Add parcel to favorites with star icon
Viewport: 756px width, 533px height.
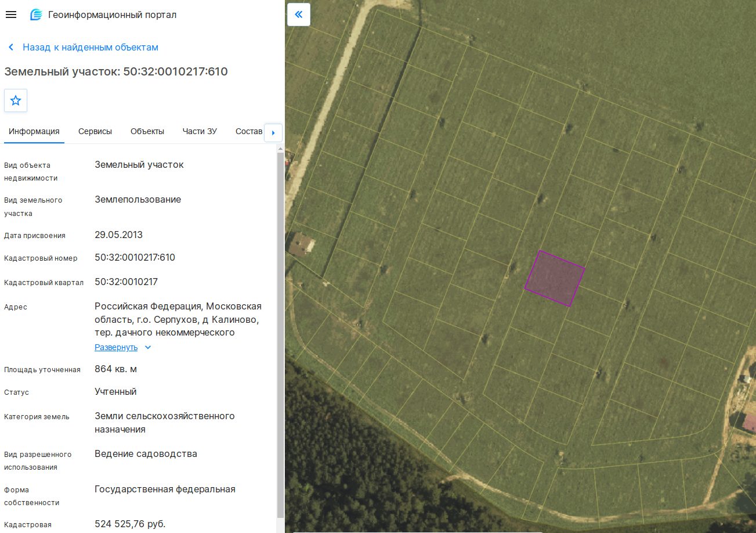click(x=16, y=100)
